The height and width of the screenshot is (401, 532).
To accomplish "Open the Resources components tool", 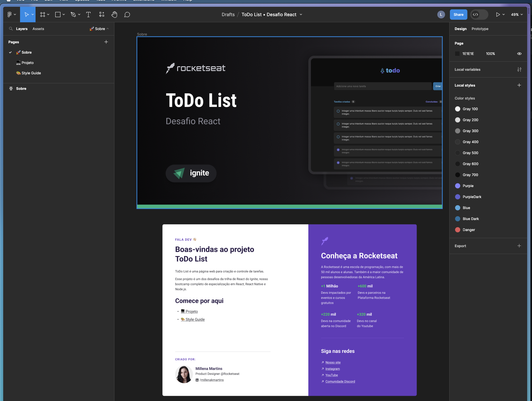I will click(x=101, y=15).
